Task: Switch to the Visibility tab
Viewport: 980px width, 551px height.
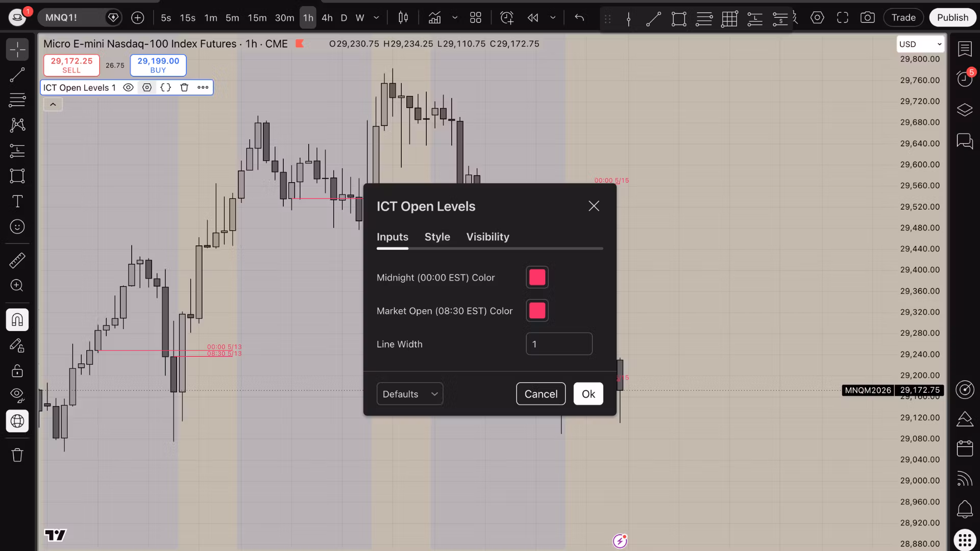Action: pyautogui.click(x=488, y=237)
